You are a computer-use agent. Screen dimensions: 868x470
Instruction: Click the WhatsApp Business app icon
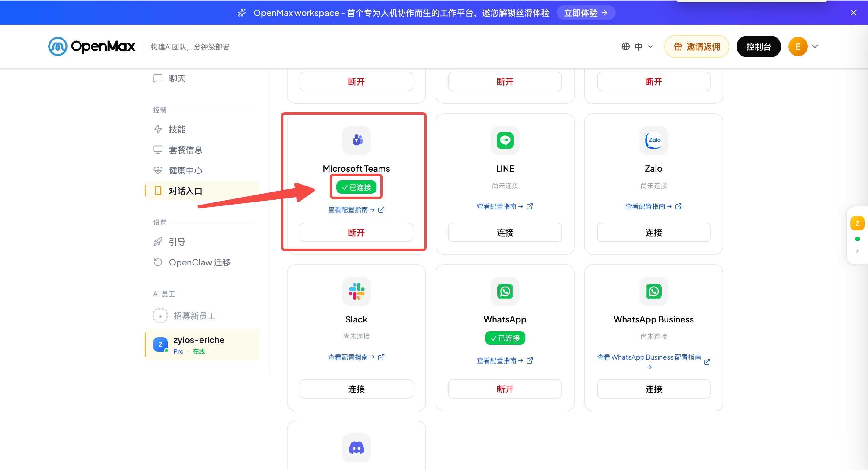tap(653, 291)
